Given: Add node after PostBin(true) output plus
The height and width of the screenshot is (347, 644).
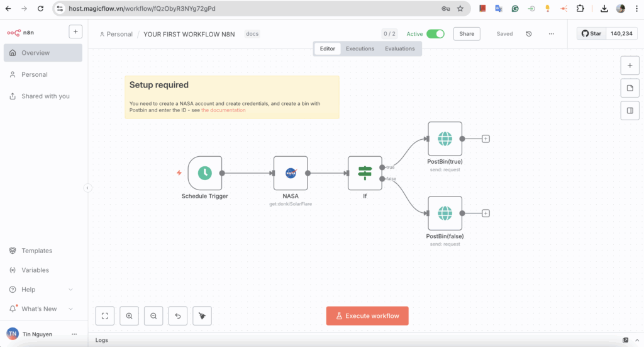Looking at the screenshot, I should tap(486, 139).
